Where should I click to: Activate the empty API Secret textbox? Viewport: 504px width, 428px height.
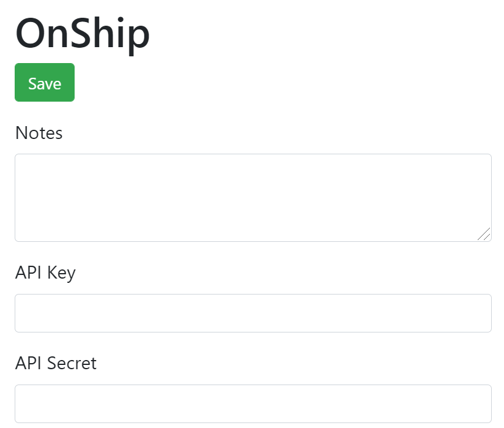pos(253,404)
